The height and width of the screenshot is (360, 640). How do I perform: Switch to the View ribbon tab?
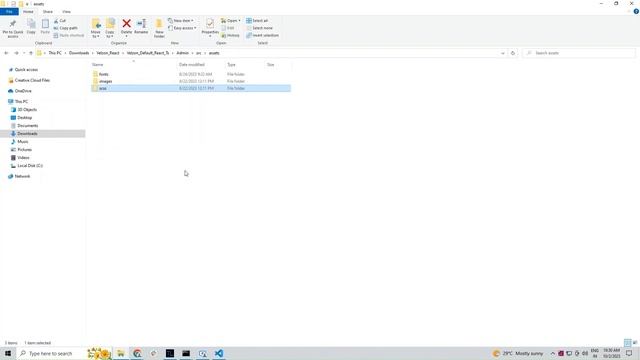(67, 12)
